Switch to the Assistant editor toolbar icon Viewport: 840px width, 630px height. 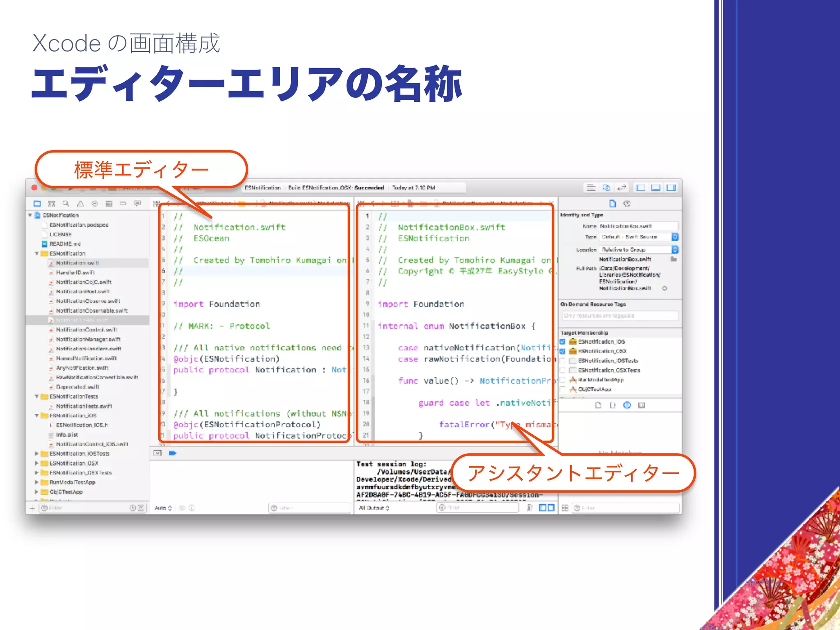tap(607, 188)
